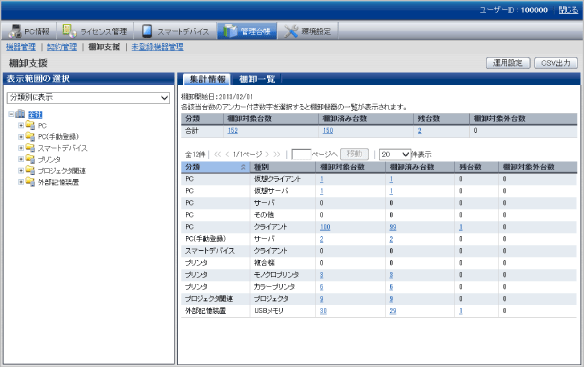
Task: Collapse the root 合計 tree node
Action: click(x=11, y=114)
